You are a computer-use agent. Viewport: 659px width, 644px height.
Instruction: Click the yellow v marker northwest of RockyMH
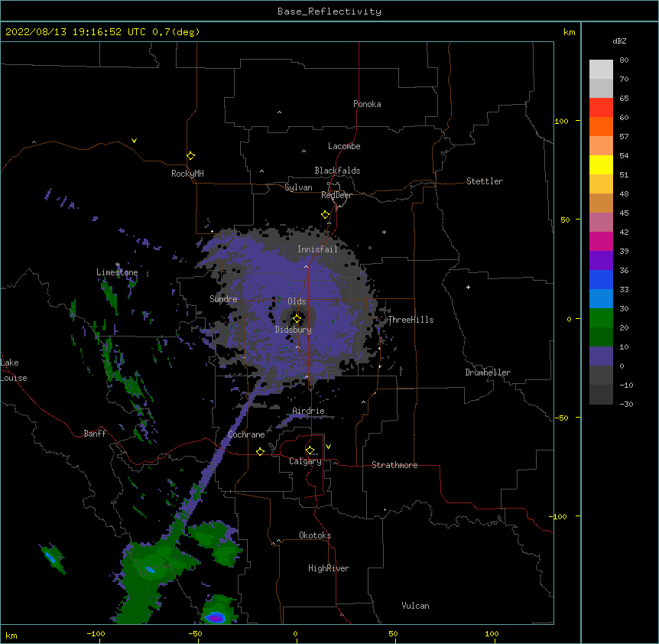(x=134, y=141)
